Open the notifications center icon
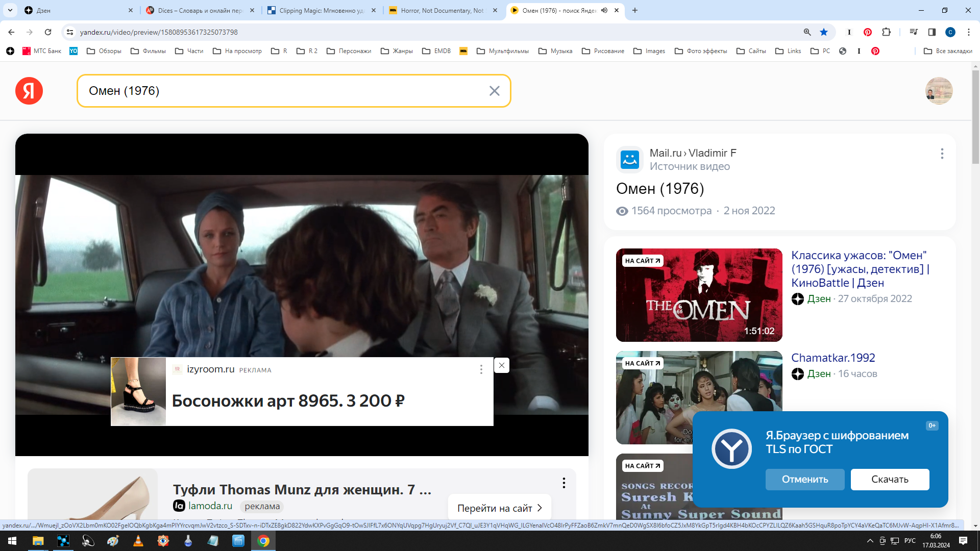This screenshot has width=980, height=551. click(x=963, y=541)
